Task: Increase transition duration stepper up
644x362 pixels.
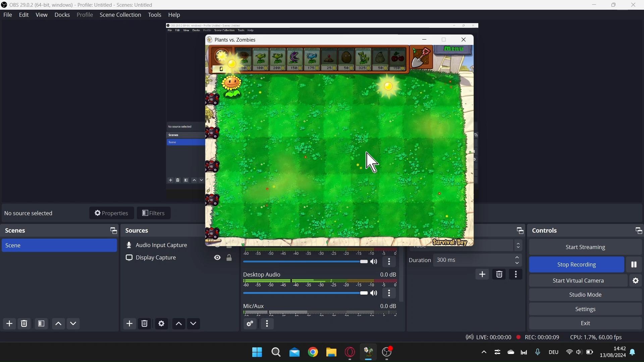Action: pyautogui.click(x=518, y=257)
